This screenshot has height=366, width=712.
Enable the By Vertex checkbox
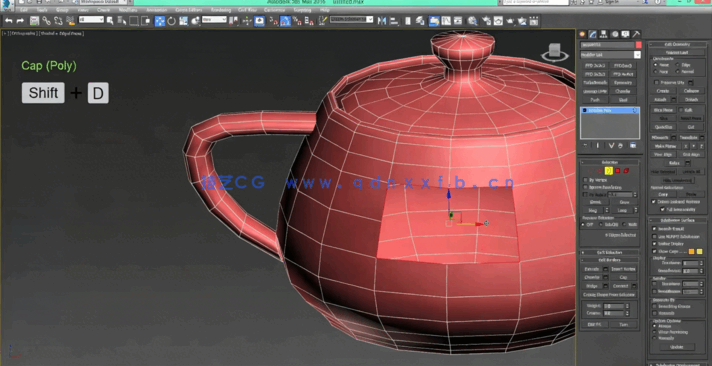[x=585, y=180]
